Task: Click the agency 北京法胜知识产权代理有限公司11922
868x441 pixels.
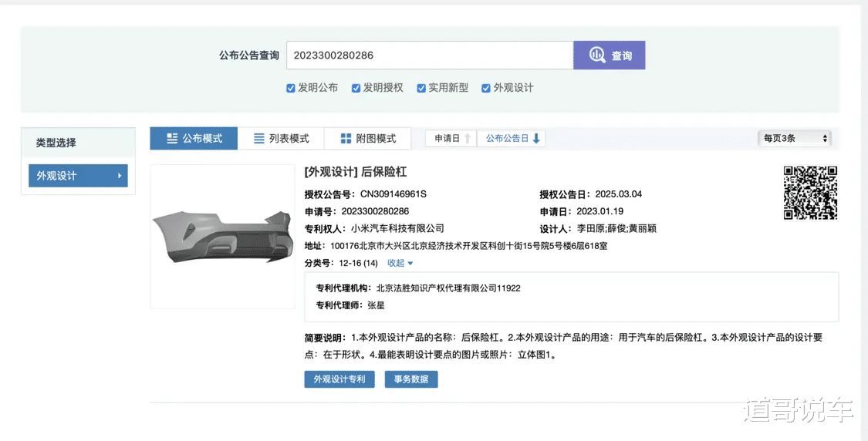Action: [448, 288]
